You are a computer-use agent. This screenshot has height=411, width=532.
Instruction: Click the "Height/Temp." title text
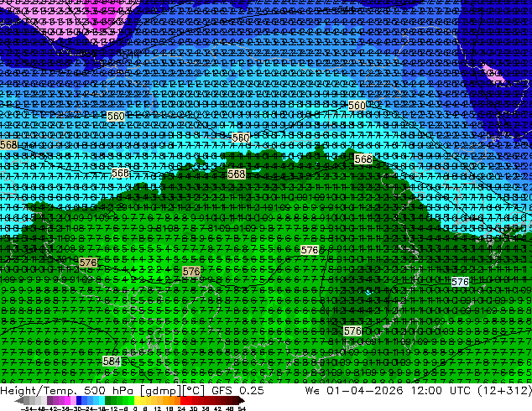tap(40, 390)
